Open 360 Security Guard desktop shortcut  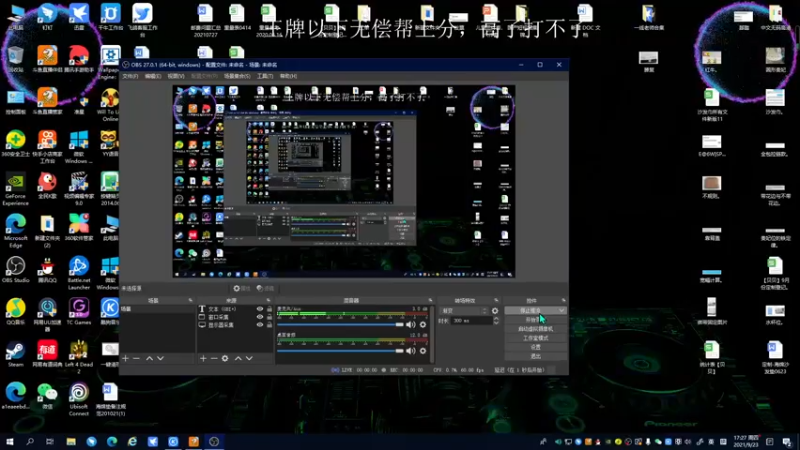[15, 143]
